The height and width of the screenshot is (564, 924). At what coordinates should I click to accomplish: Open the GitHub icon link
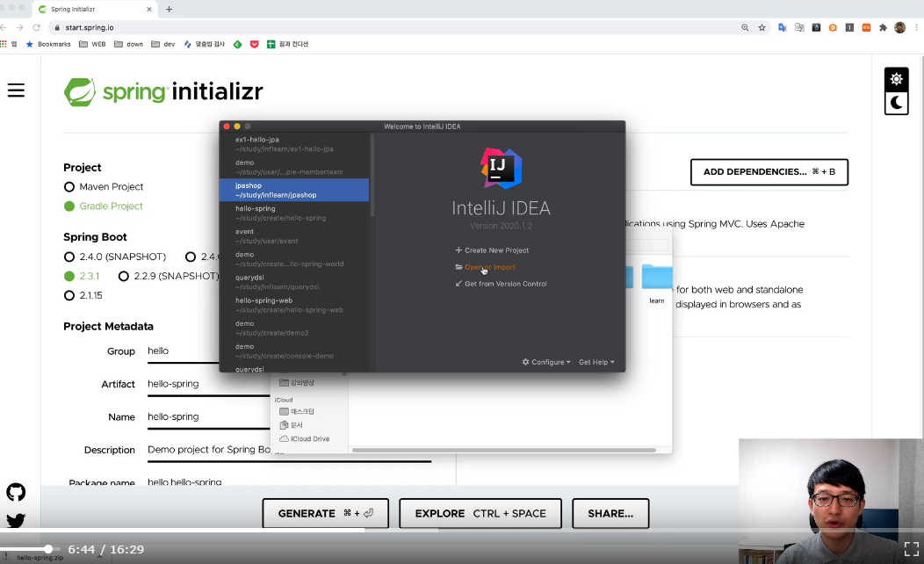point(16,492)
